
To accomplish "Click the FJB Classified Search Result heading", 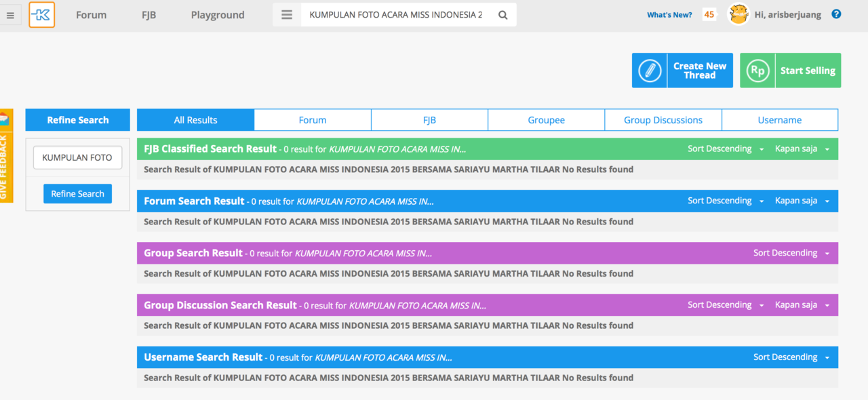I will point(210,149).
